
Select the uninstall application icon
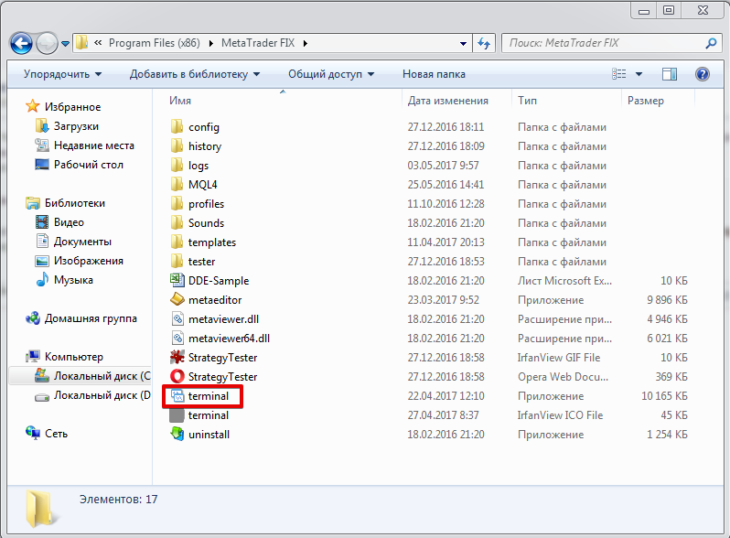(x=177, y=434)
